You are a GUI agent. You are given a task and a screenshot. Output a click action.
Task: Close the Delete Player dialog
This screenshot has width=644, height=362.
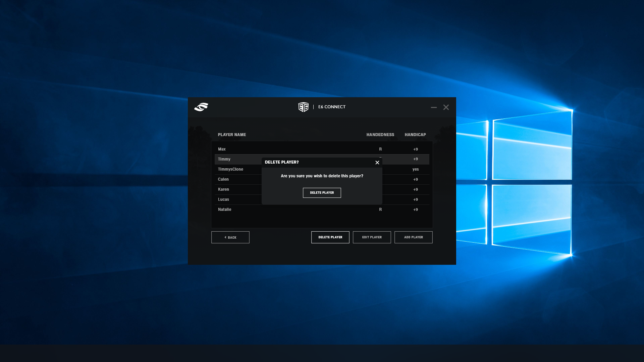point(377,163)
